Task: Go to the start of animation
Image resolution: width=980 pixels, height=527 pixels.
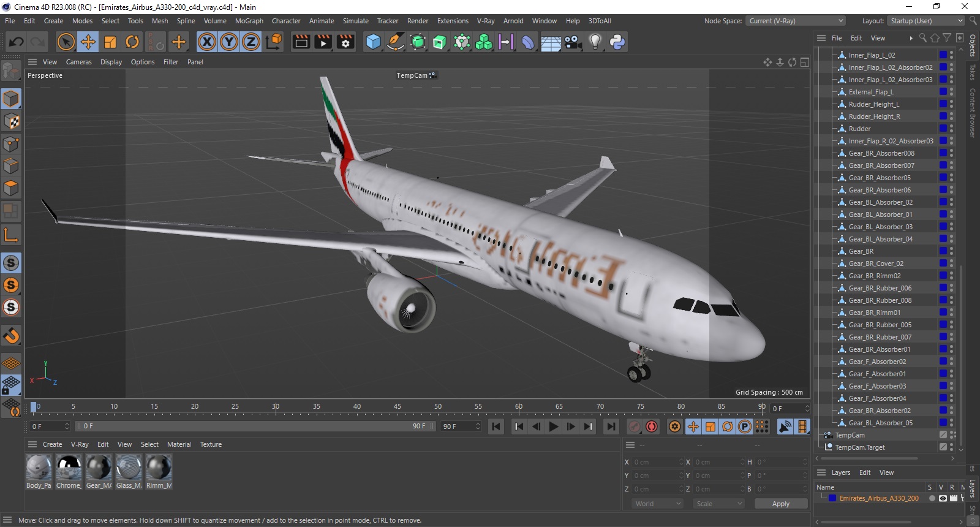Action: coord(496,427)
